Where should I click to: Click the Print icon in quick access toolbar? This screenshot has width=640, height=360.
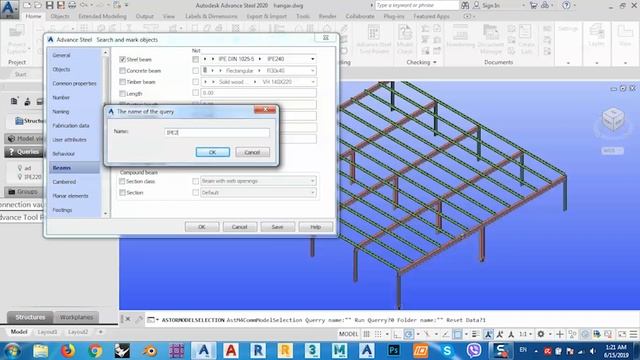72,5
